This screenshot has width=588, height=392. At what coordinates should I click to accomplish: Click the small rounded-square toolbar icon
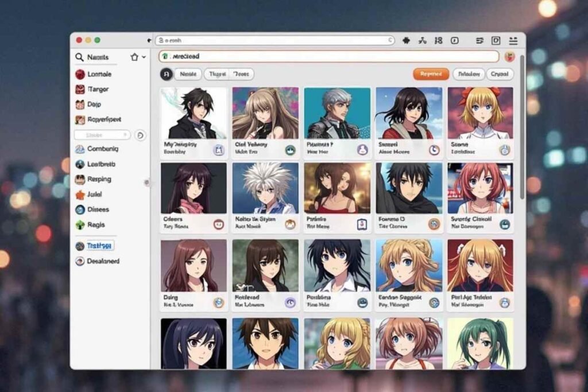(455, 41)
